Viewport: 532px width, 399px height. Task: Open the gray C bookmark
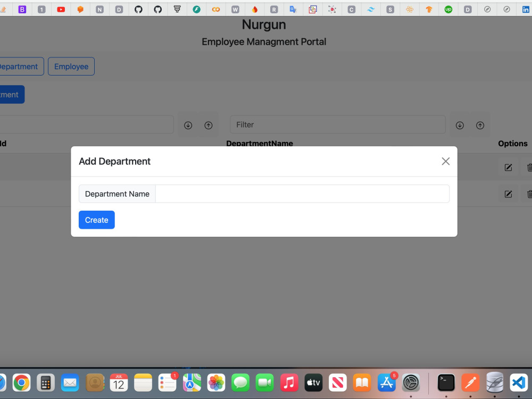coord(352,10)
